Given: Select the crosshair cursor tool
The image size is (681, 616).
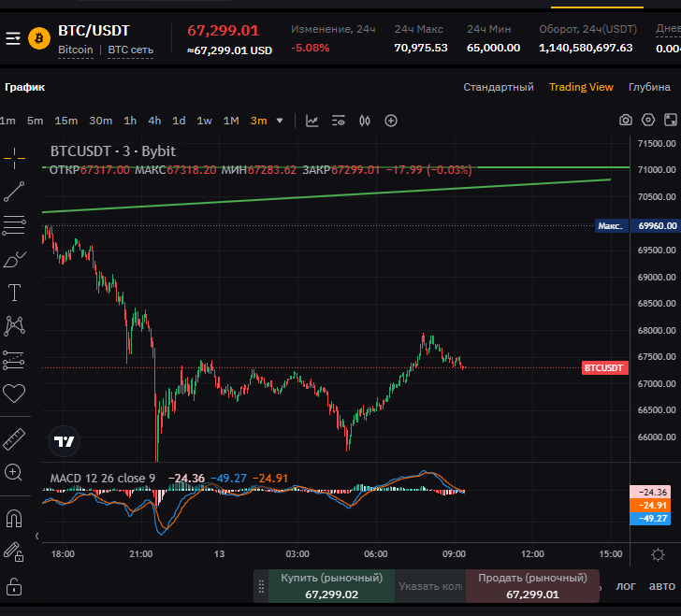Looking at the screenshot, I should [14, 158].
